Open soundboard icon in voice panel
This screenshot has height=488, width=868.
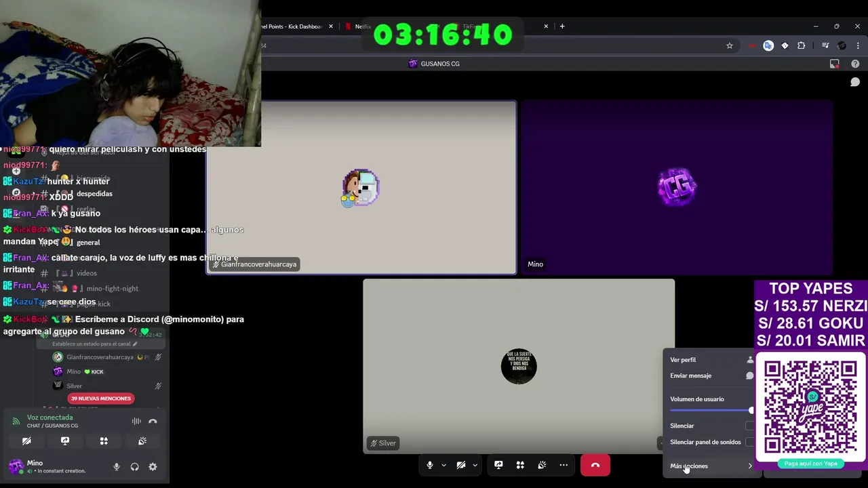142,441
